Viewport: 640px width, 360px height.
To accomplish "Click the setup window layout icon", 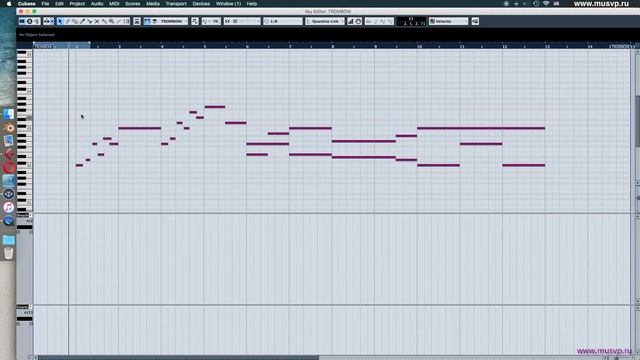I will click(475, 21).
